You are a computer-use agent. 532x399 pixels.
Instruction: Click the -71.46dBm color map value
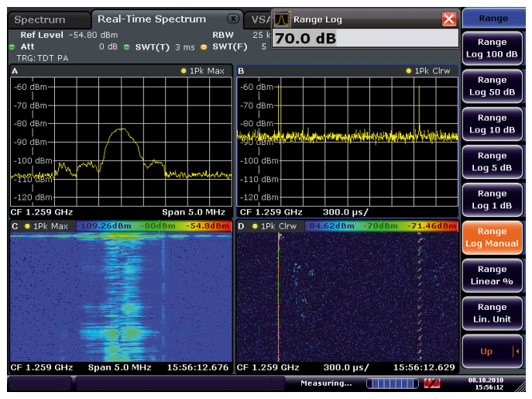pos(431,226)
